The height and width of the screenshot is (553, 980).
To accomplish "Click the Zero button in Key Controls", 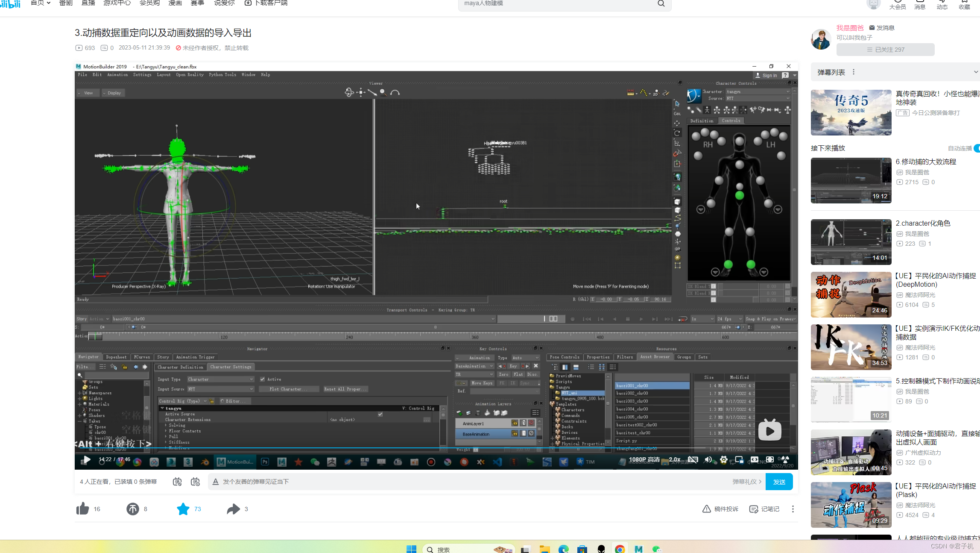I will pyautogui.click(x=504, y=374).
